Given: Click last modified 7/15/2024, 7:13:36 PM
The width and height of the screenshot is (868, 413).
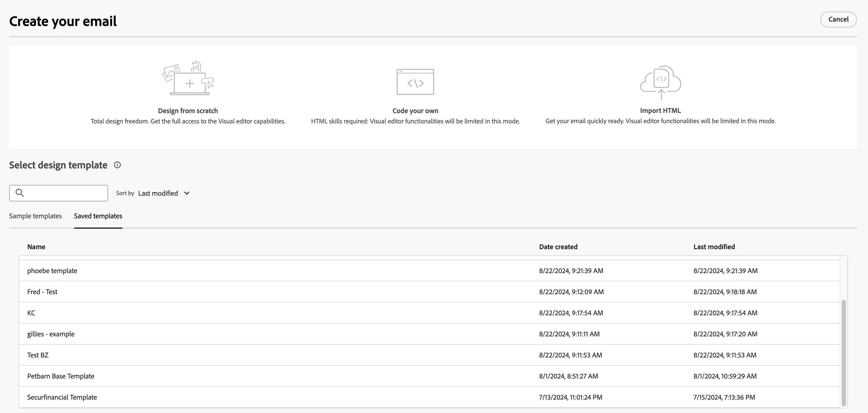Looking at the screenshot, I should [x=724, y=397].
